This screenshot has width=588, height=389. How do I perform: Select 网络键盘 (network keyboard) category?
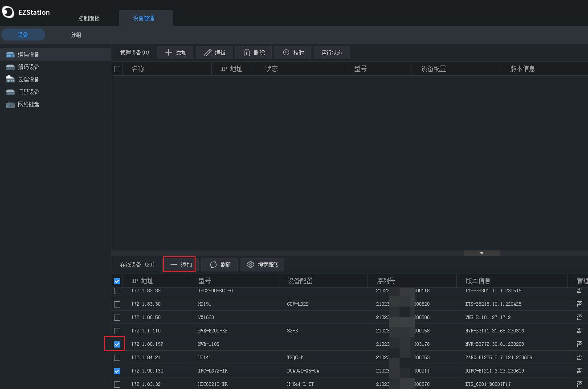point(27,104)
